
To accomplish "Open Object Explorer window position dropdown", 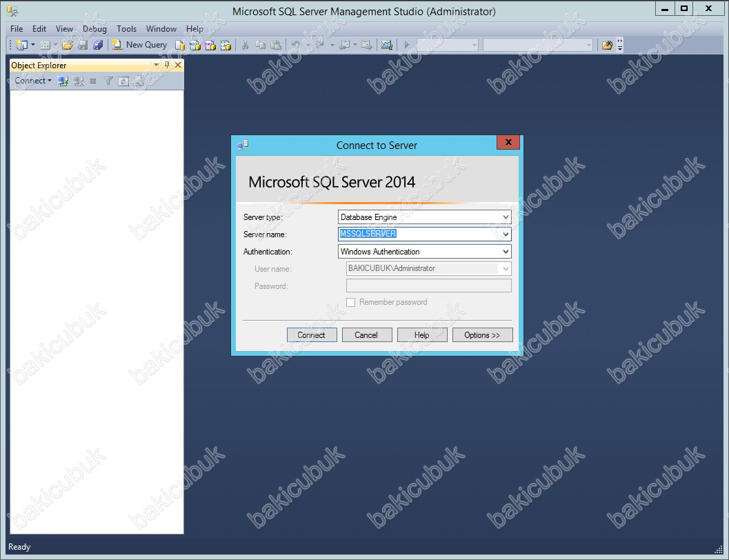I will (x=156, y=65).
